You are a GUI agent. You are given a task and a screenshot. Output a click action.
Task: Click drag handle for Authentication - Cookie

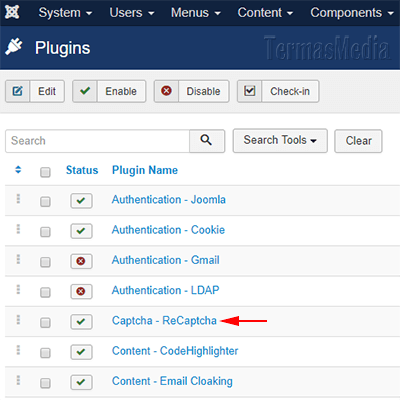(18, 229)
